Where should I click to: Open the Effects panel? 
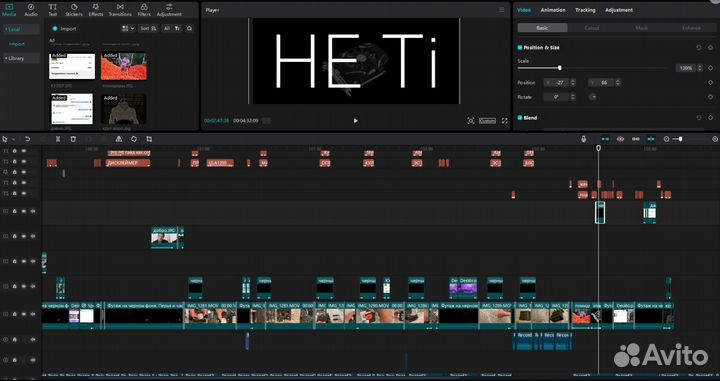(x=96, y=10)
